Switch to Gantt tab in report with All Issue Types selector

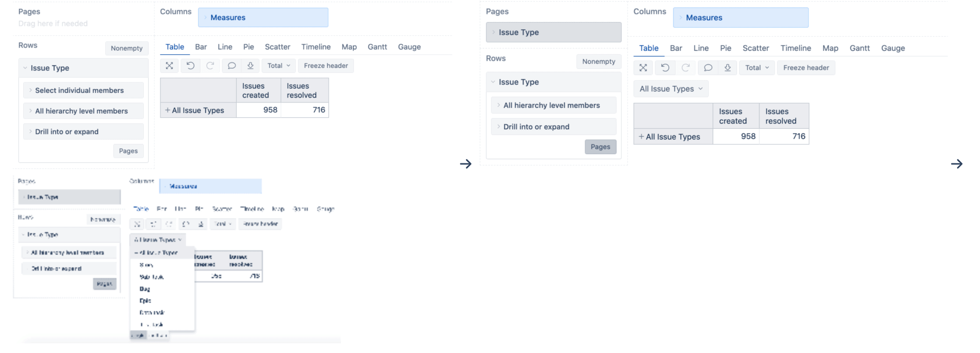[859, 48]
